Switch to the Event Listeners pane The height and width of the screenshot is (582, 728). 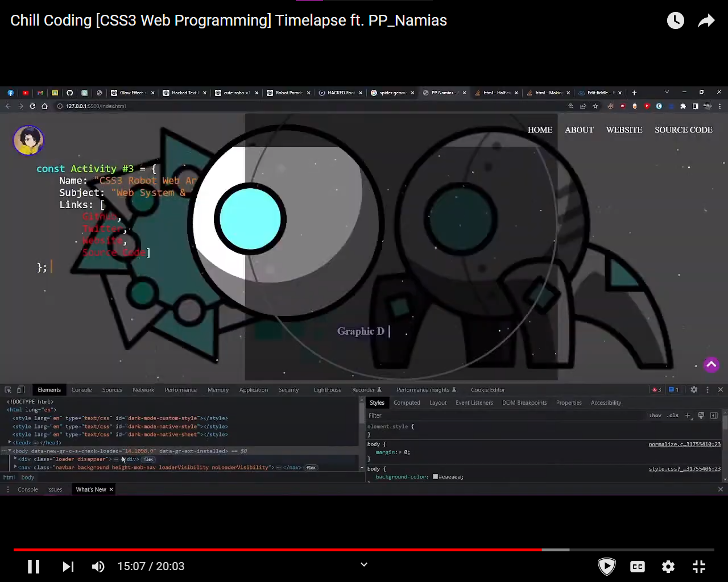click(x=474, y=403)
